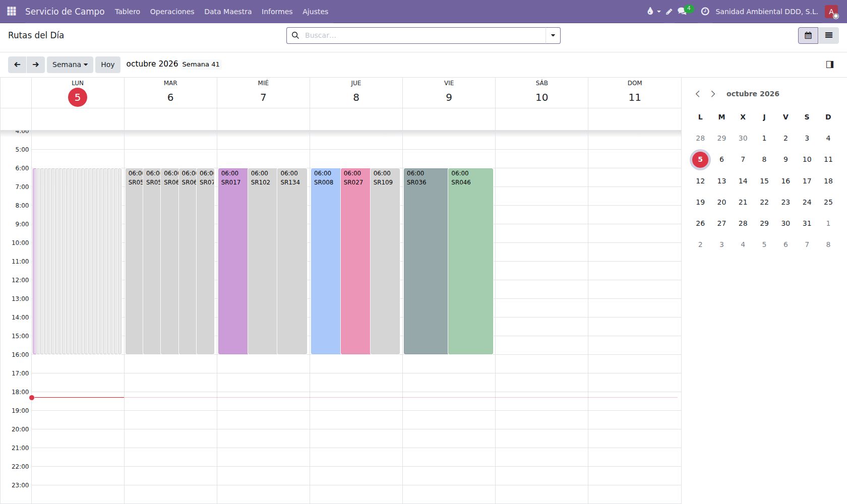
Task: Click the SÁB 10 column header
Action: click(542, 92)
